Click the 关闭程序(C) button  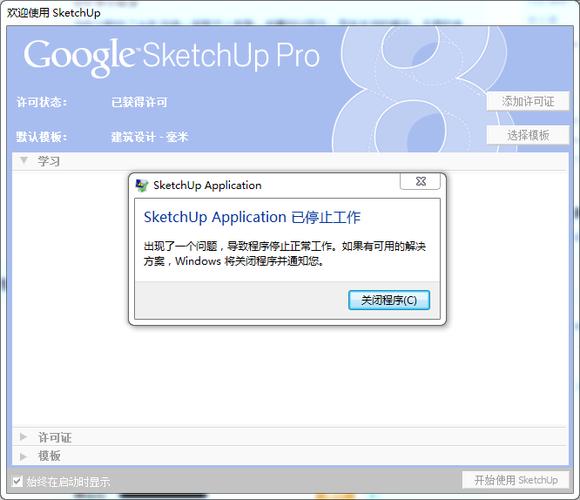tap(389, 300)
